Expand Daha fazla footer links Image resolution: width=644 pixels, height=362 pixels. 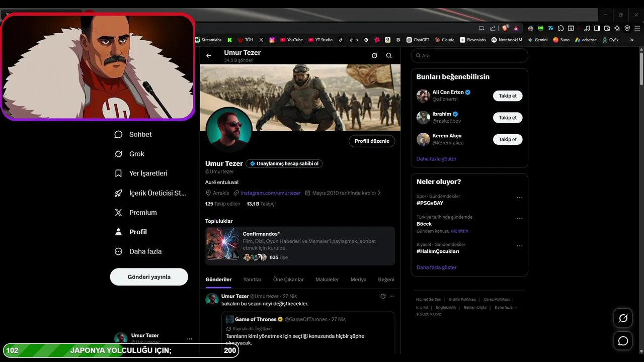(x=505, y=307)
